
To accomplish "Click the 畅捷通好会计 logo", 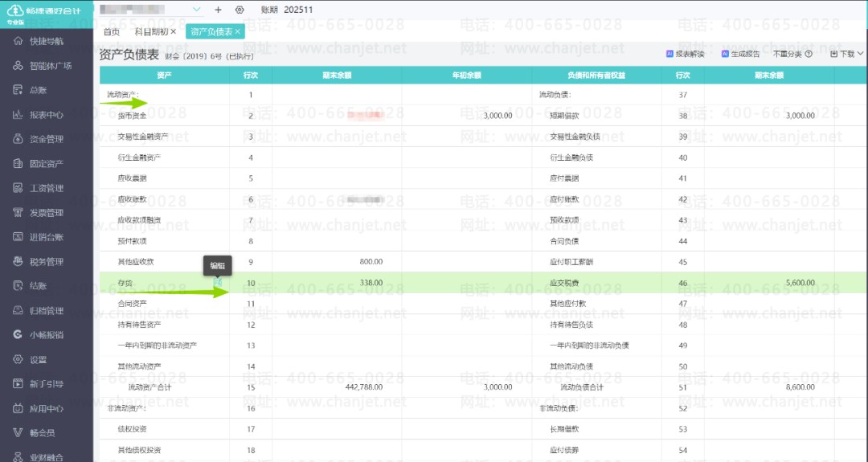I will 44,12.
